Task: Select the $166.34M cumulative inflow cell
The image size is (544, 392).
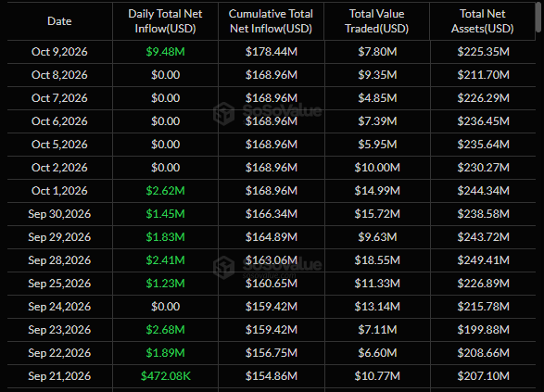Action: pyautogui.click(x=272, y=214)
